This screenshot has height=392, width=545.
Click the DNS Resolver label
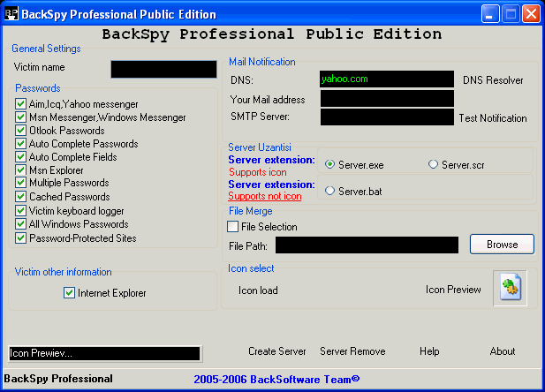pyautogui.click(x=493, y=80)
